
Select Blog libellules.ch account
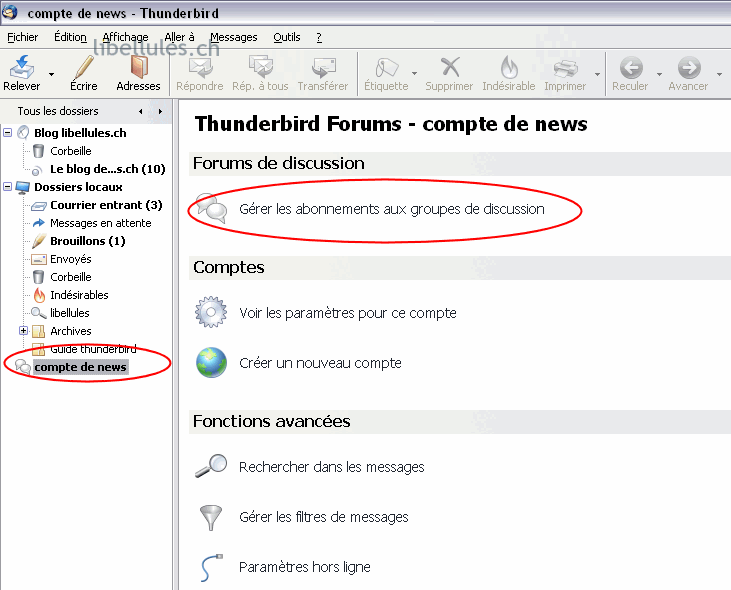[80, 133]
